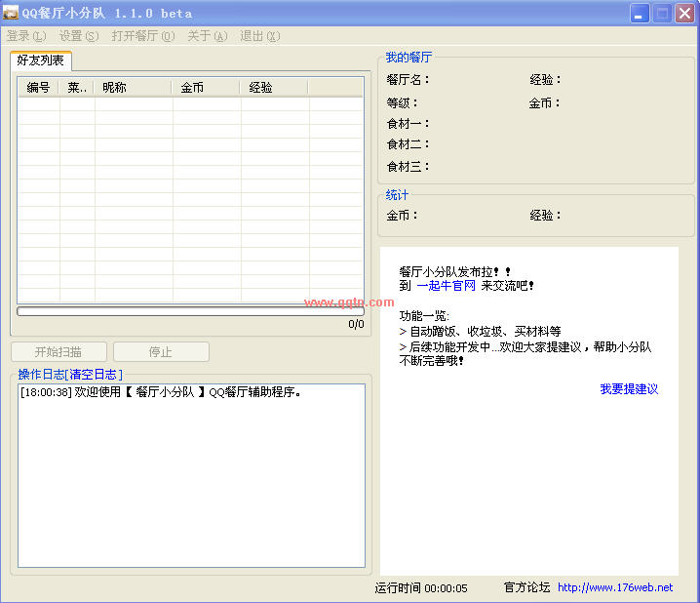Click the 金币 label in 统计 group
The image size is (700, 603).
pos(402,216)
